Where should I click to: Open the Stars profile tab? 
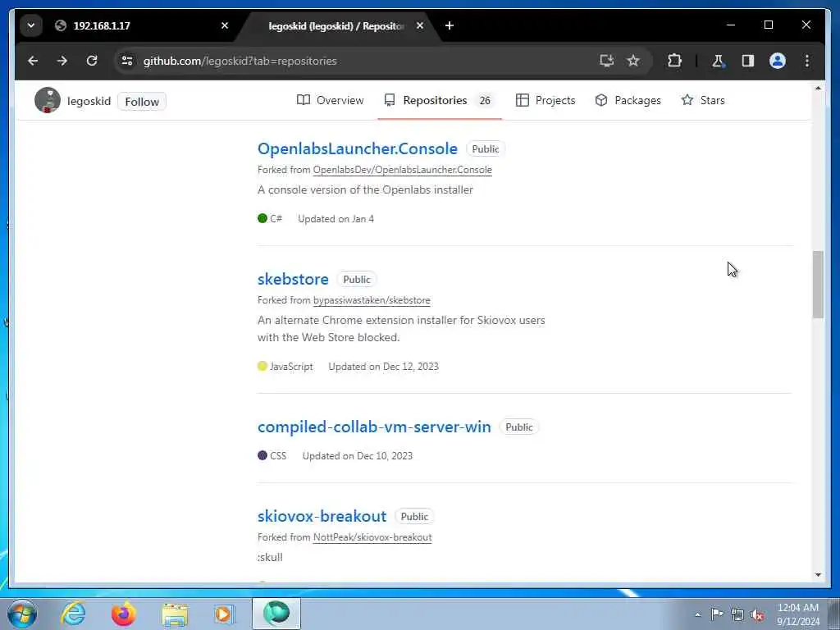click(703, 100)
